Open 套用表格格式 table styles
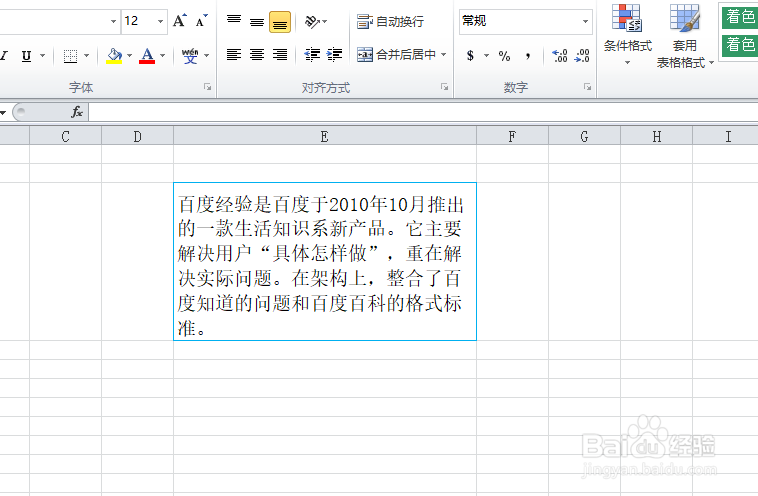The image size is (758, 496). [x=685, y=37]
